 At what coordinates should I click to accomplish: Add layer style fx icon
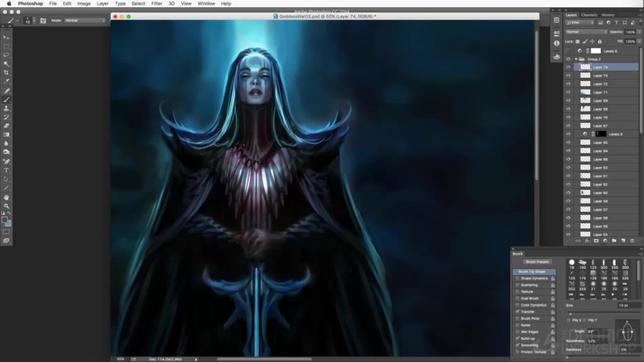click(x=587, y=241)
